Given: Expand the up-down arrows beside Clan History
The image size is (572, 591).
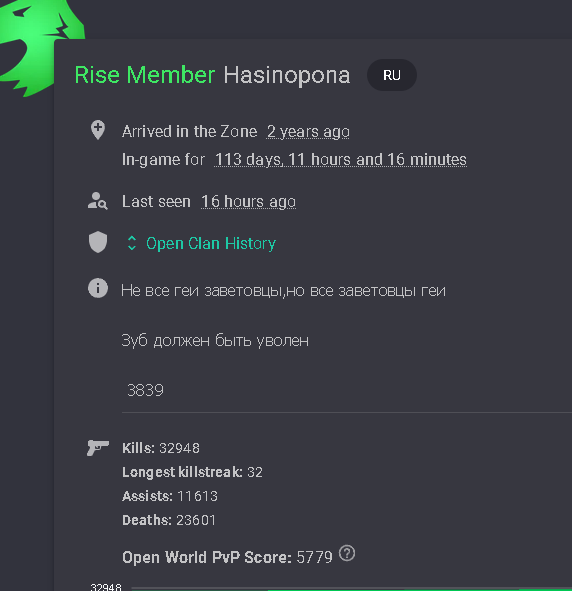Looking at the screenshot, I should point(132,243).
